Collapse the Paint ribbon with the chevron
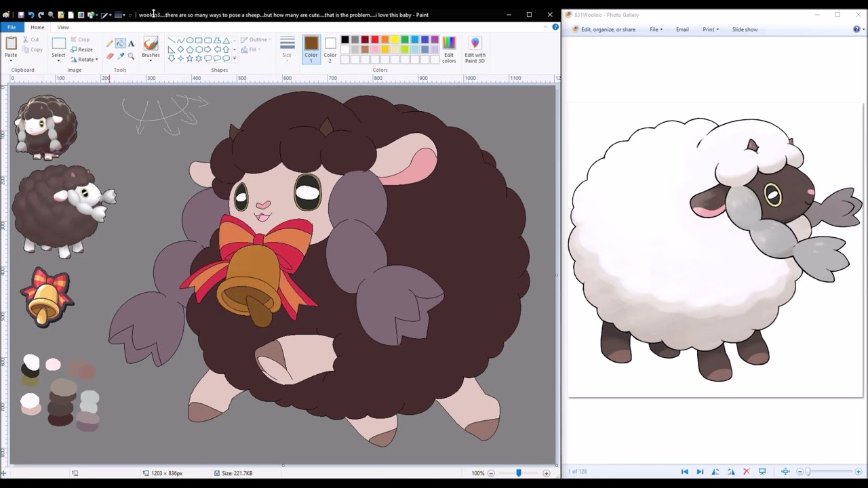868x488 pixels. click(x=546, y=27)
